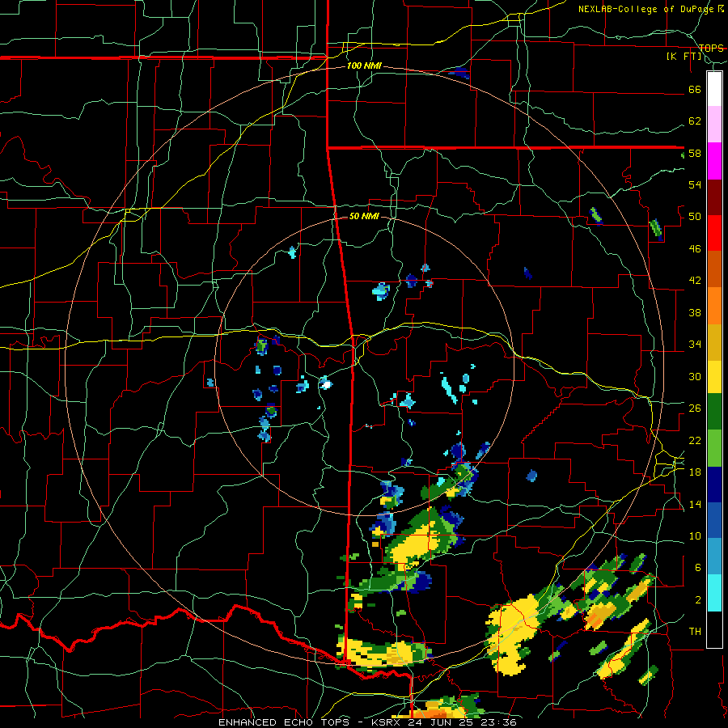Viewport: 728px width, 728px height.
Task: Click the TOPS legend title
Action: [711, 48]
